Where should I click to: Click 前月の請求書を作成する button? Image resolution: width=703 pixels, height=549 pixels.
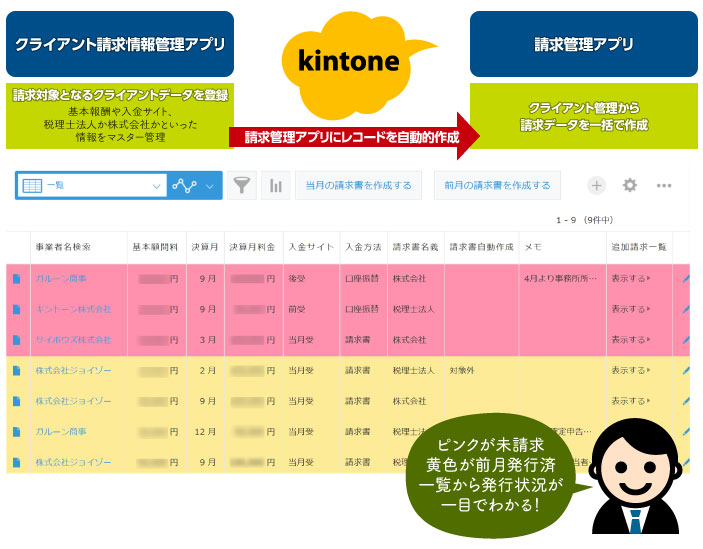[497, 185]
